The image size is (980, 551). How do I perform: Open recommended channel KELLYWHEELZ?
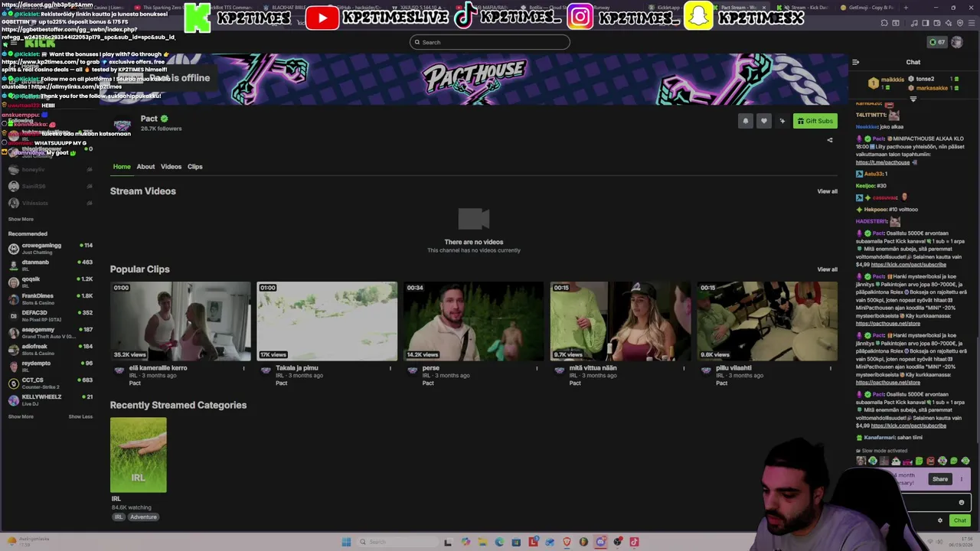50,399
